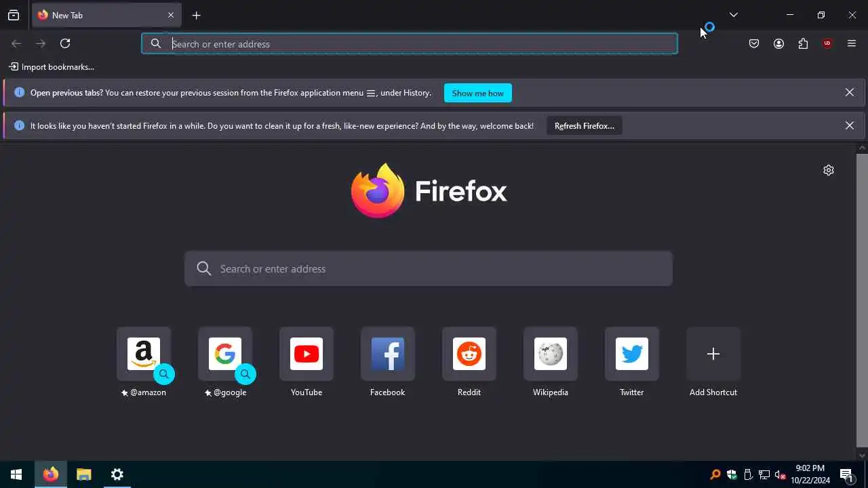Click the Refresh Firefox button
This screenshot has height=488, width=868.
point(585,125)
